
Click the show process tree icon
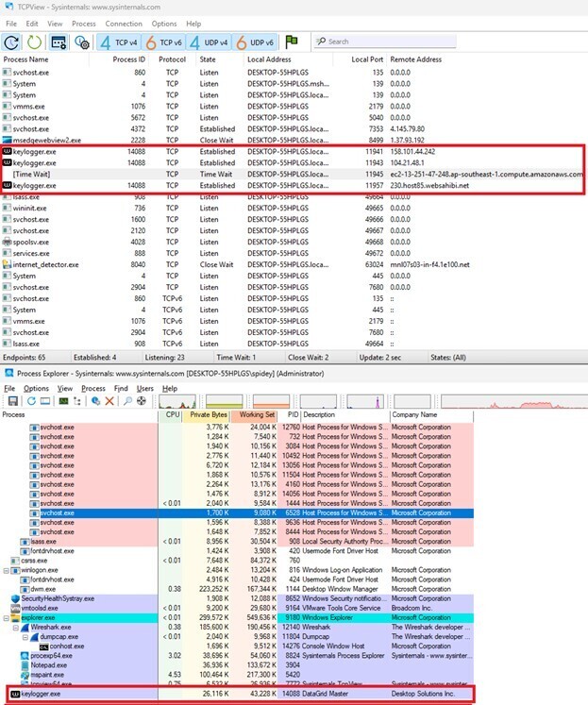click(77, 401)
